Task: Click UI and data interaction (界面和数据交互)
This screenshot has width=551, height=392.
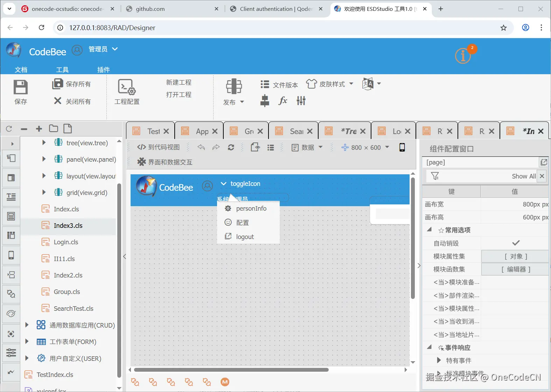Action: point(165,162)
